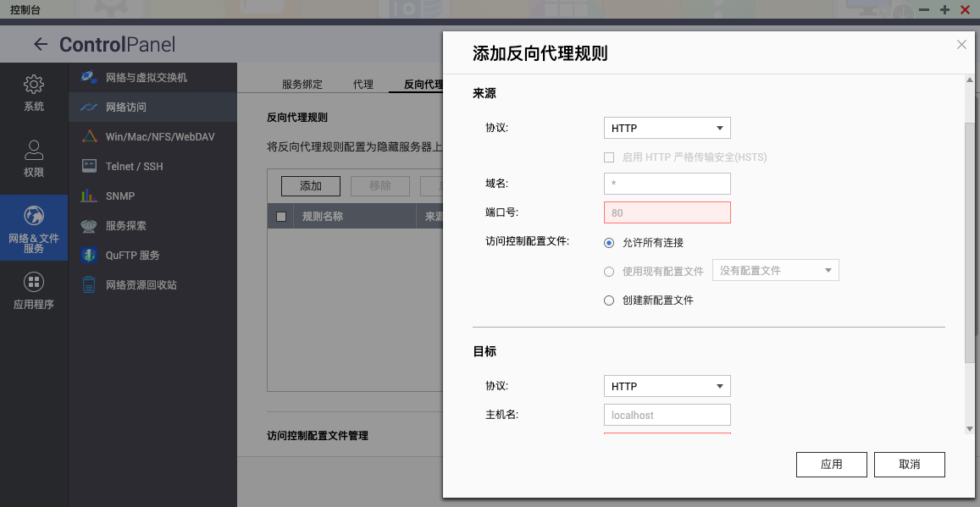Open Telnet / SSH settings
The width and height of the screenshot is (980, 507).
tap(136, 166)
